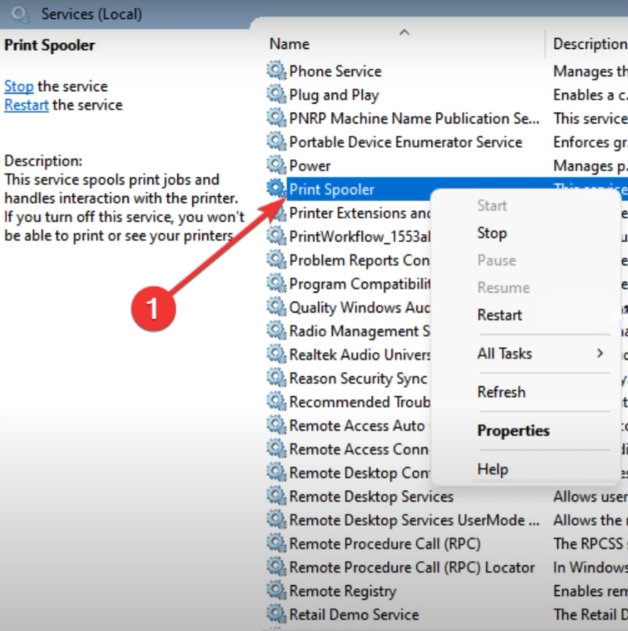Viewport: 628px width, 631px height.
Task: Click the Remote Access Connection gear icon
Action: pyautogui.click(x=276, y=449)
